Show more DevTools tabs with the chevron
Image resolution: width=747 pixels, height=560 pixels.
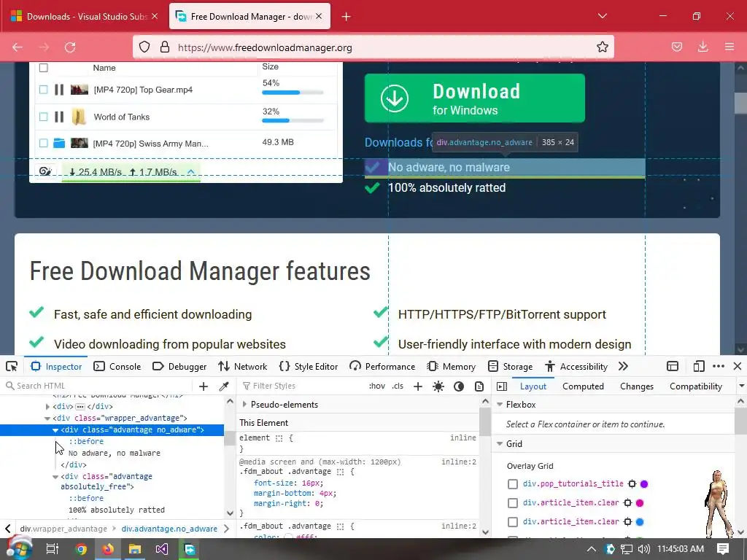(623, 366)
